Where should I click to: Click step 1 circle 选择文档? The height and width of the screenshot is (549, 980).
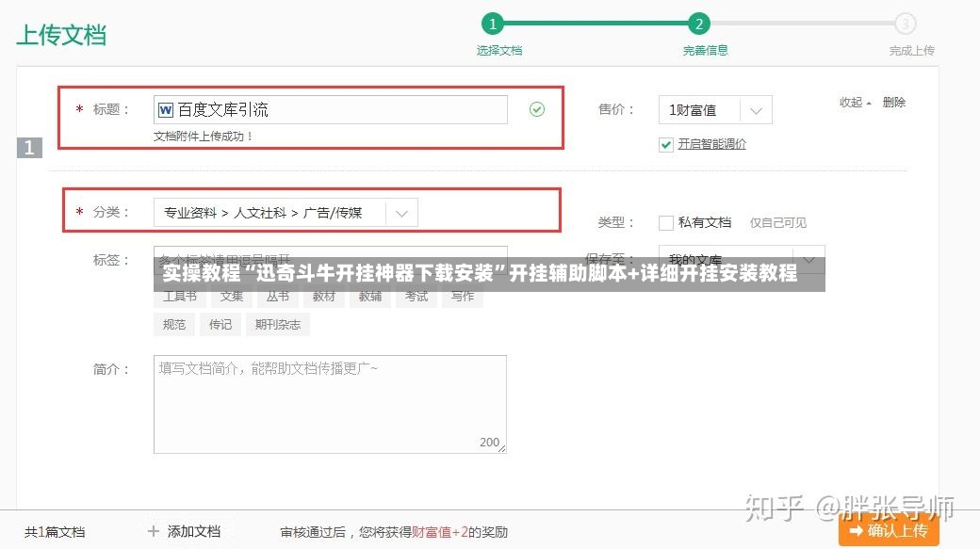click(x=493, y=24)
